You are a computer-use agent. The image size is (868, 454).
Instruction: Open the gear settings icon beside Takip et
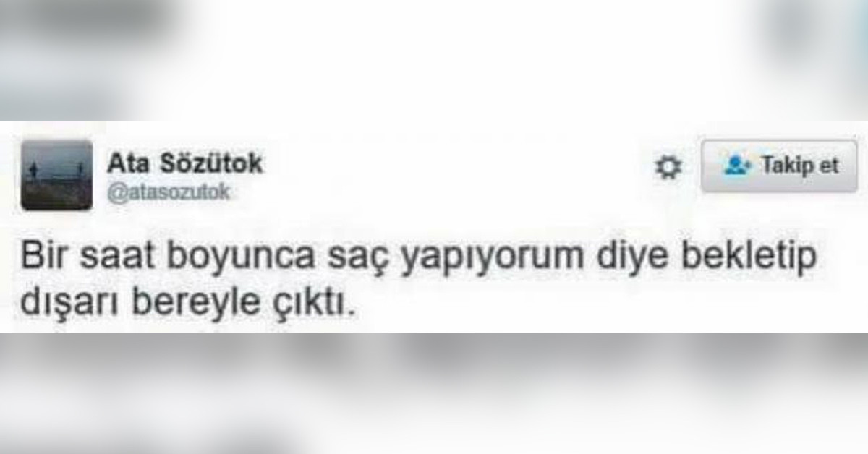click(668, 168)
